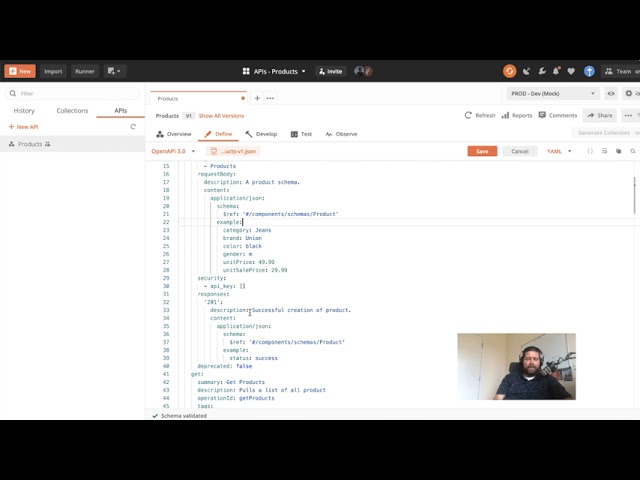Click the refresh icon in the APIs sidebar
This screenshot has width=640, height=480.
coord(133,127)
